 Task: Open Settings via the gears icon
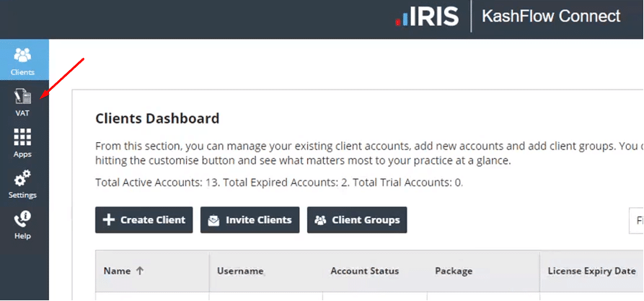click(23, 178)
